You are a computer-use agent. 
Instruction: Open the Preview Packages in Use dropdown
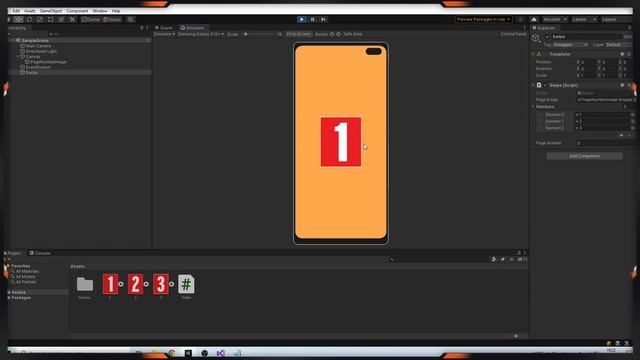[x=483, y=19]
